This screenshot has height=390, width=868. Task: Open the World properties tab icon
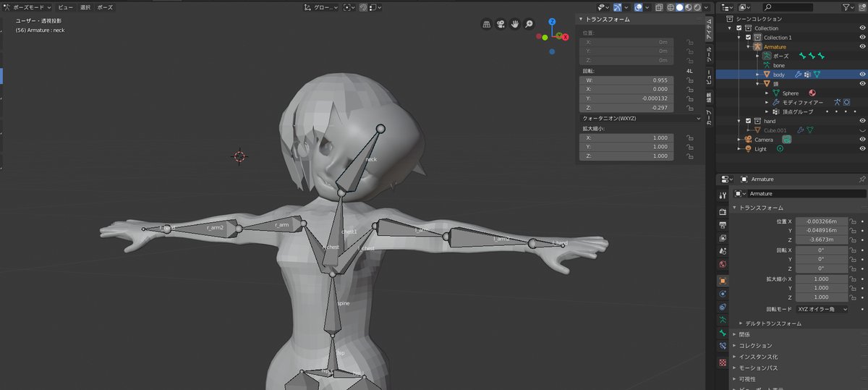point(723,263)
